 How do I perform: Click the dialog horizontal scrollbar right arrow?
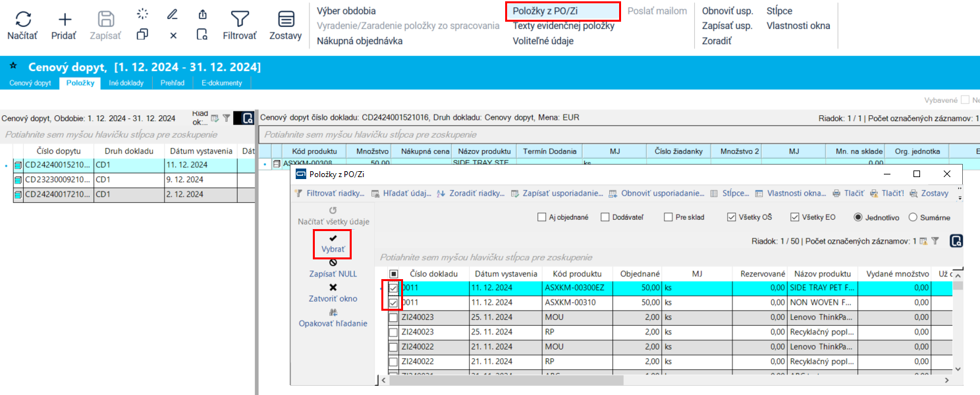pyautogui.click(x=945, y=380)
